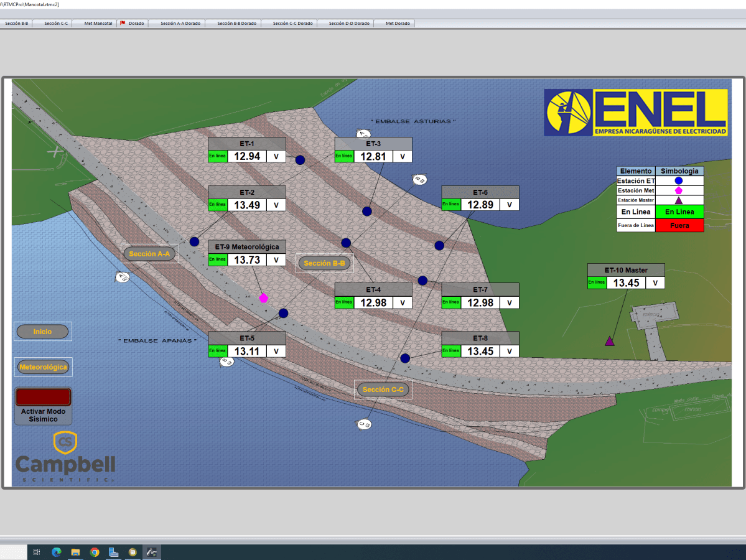
Task: Click the red Fuera legend swatch
Action: [x=679, y=225]
